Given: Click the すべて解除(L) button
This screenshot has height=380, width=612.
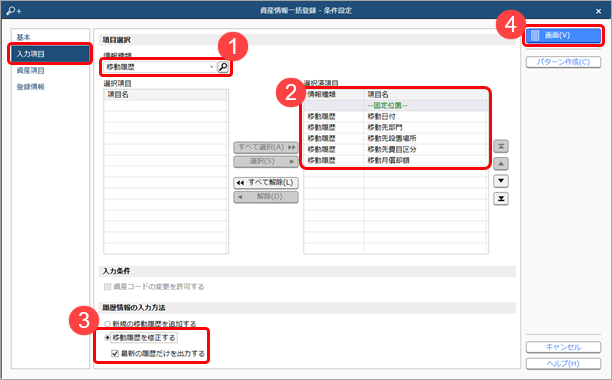Looking at the screenshot, I should [266, 183].
